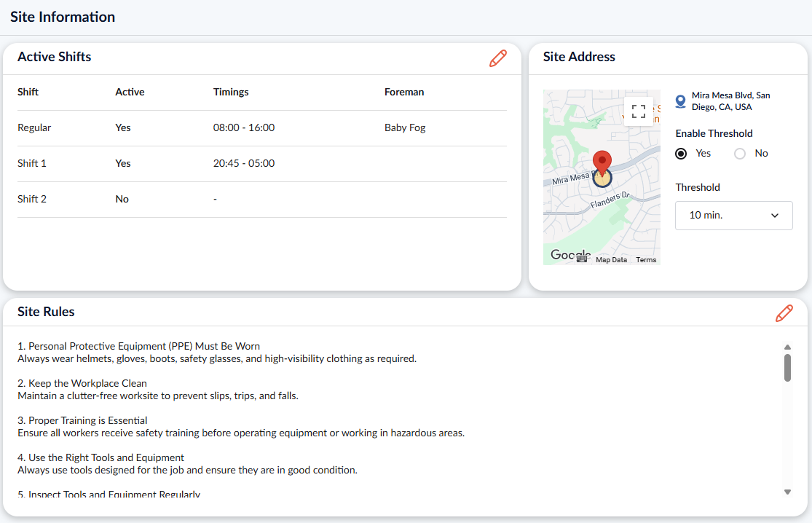The image size is (812, 523).
Task: Click the Yes active value for Regular shift
Action: click(123, 128)
